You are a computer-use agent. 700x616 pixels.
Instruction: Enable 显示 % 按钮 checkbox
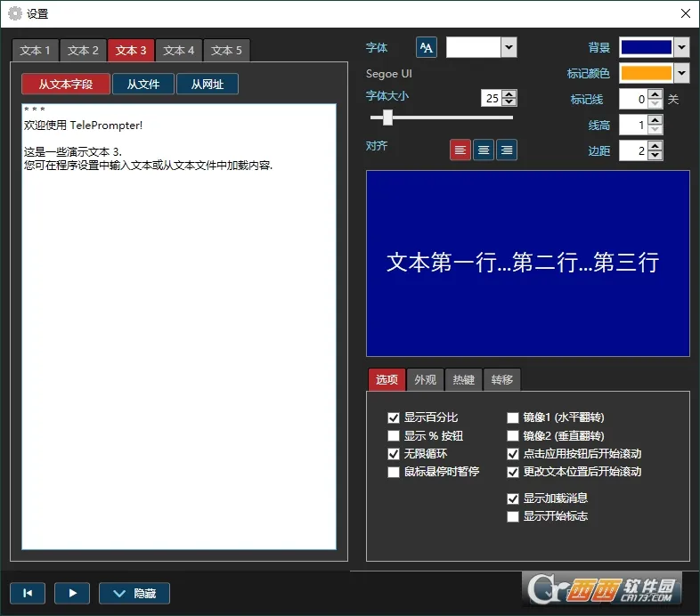394,435
